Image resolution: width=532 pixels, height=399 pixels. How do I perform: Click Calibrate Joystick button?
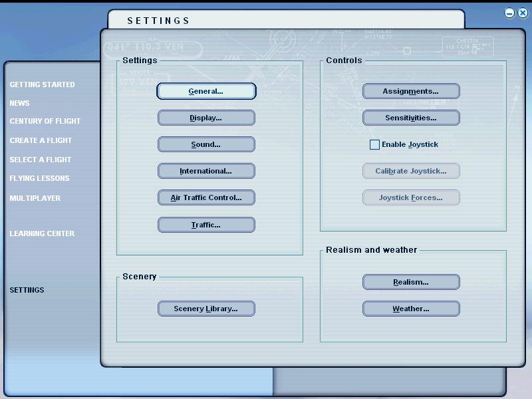pos(411,171)
